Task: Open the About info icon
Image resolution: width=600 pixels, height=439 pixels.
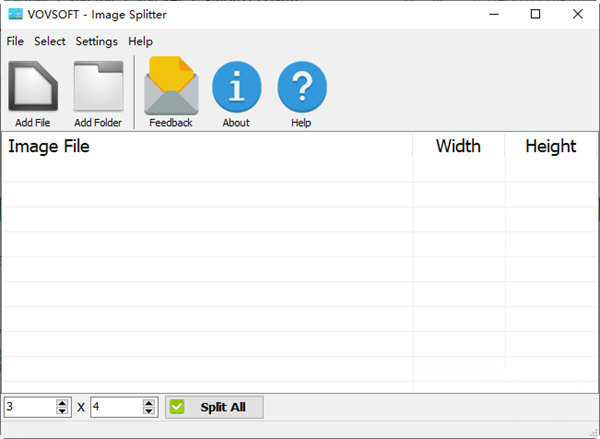Action: click(x=236, y=87)
